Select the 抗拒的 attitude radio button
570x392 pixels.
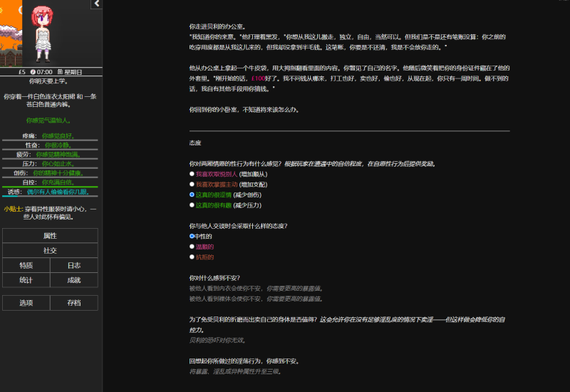pos(192,257)
